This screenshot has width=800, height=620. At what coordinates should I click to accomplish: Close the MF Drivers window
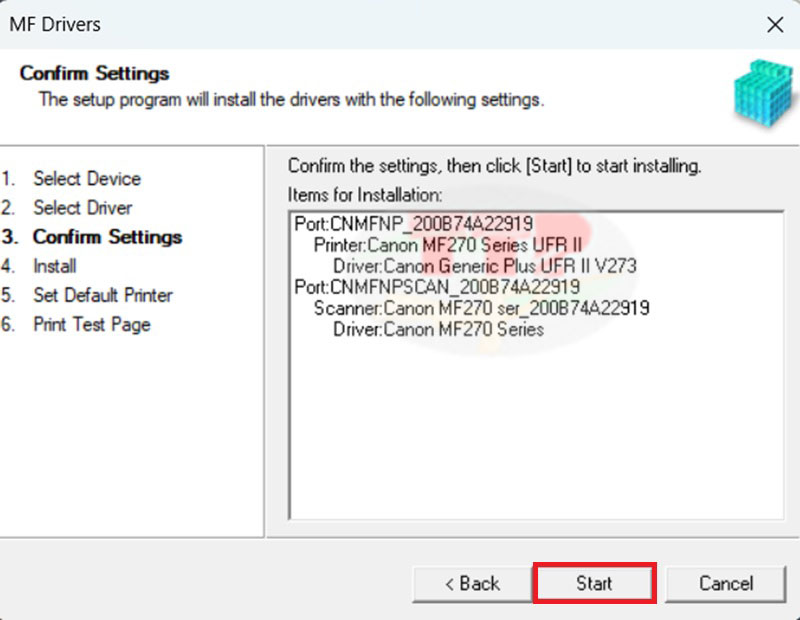[774, 25]
